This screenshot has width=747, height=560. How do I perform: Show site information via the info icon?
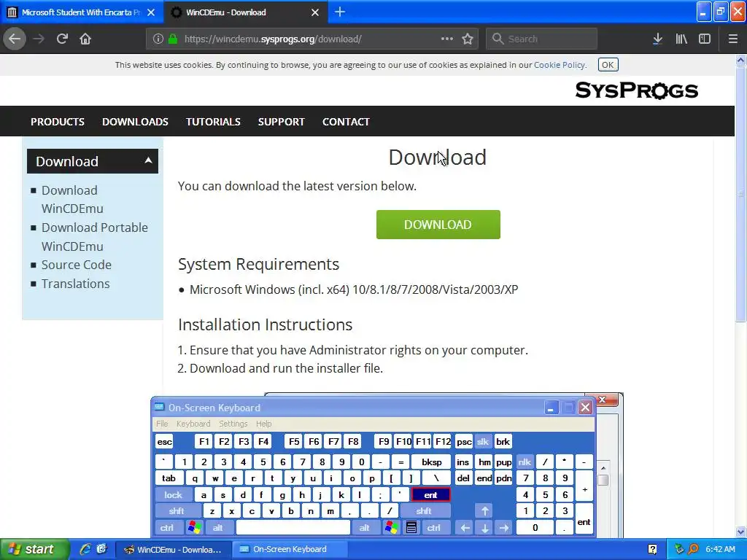[x=158, y=39]
